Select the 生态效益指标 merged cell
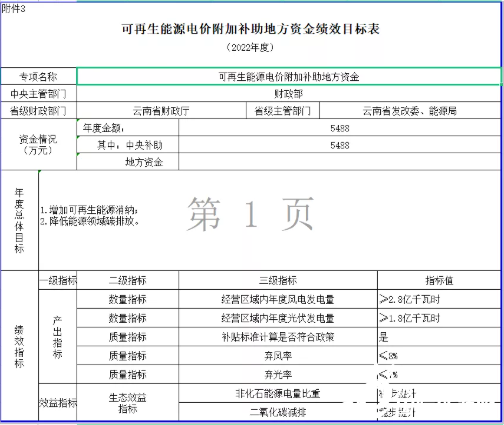 128,403
